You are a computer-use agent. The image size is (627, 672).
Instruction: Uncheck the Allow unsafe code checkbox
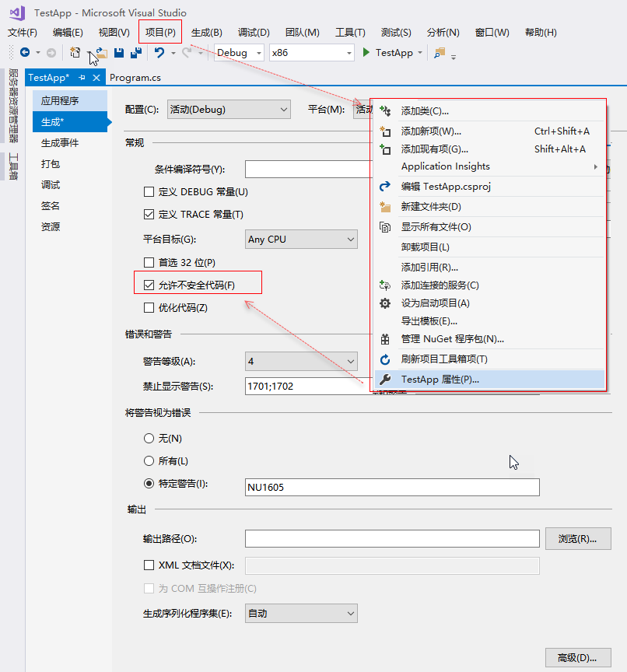pos(149,285)
